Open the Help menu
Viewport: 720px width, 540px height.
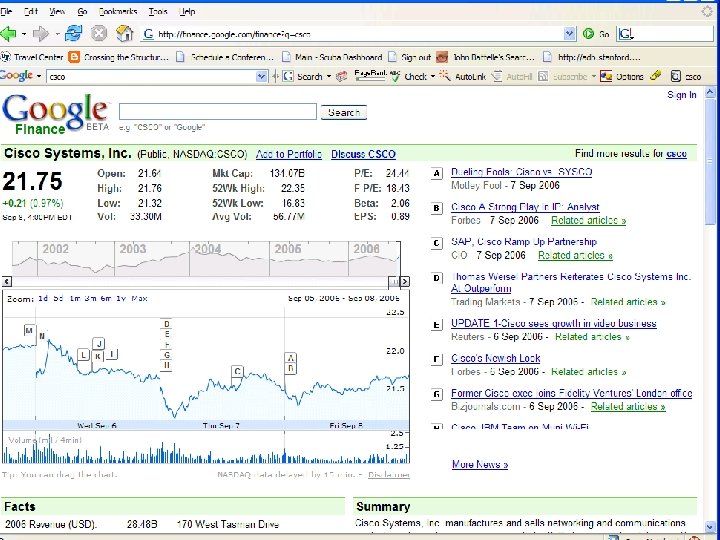pyautogui.click(x=186, y=11)
